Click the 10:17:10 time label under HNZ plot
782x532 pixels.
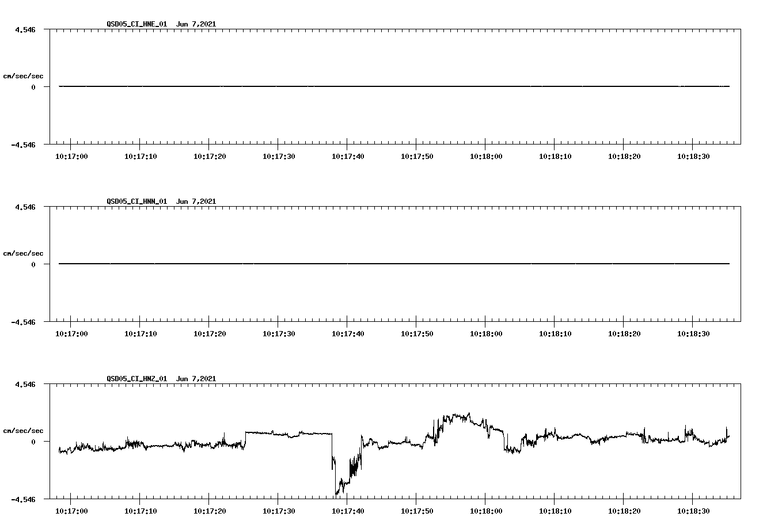click(141, 511)
